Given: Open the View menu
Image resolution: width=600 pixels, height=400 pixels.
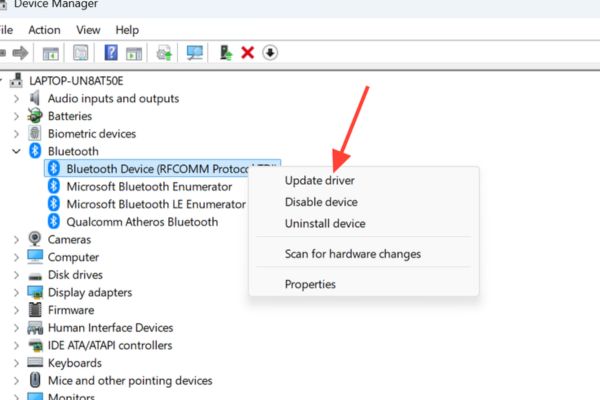Looking at the screenshot, I should 88,30.
